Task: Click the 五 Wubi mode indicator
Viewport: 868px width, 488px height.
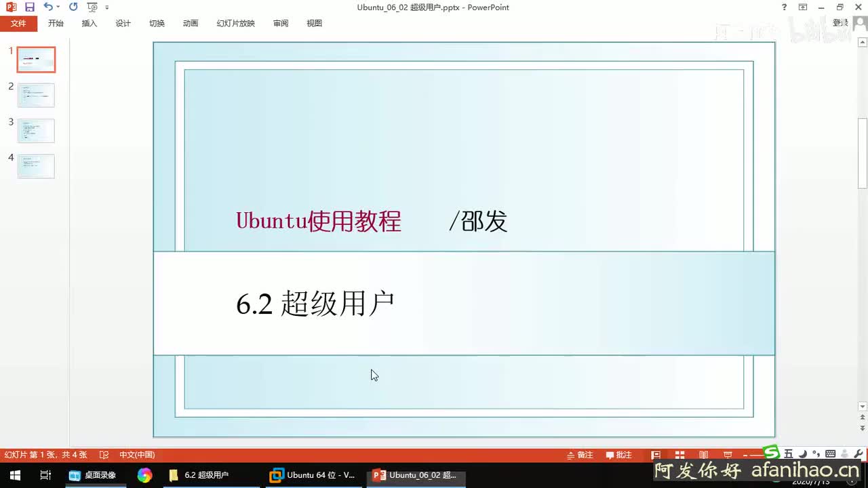Action: coord(788,454)
